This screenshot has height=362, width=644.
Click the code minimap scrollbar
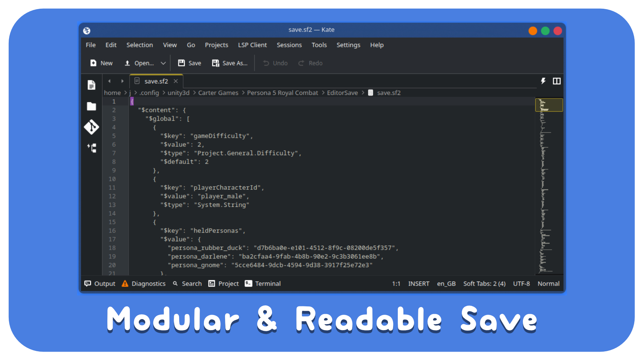pyautogui.click(x=549, y=188)
